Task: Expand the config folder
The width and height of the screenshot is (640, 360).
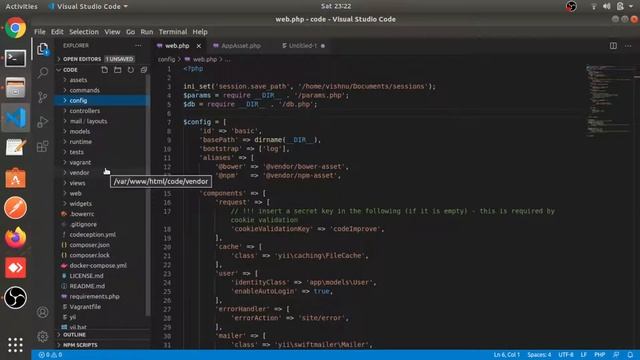Action: (78, 100)
